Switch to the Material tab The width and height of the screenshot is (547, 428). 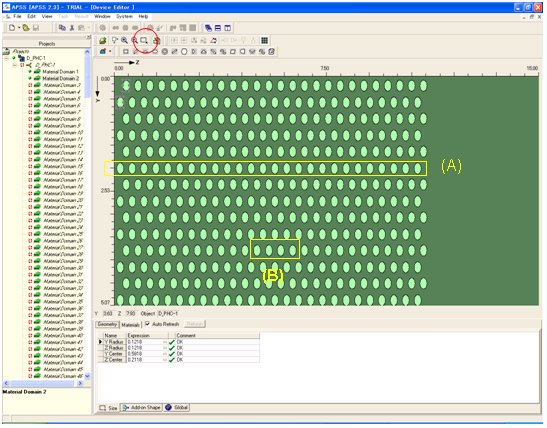130,325
